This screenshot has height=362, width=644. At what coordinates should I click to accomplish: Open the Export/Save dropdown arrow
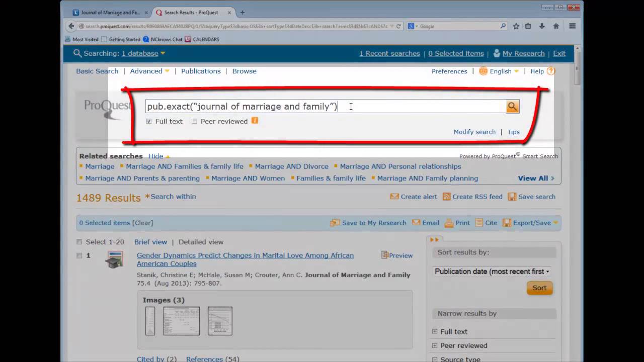coord(555,223)
